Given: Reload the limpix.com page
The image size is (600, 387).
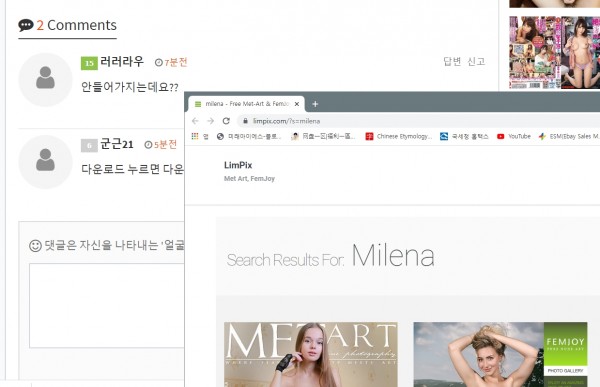Looking at the screenshot, I should tap(226, 121).
